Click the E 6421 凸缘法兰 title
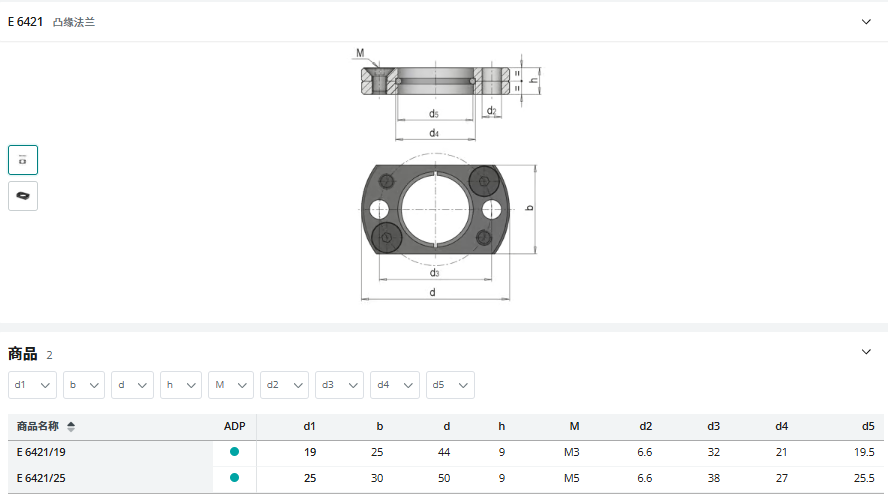The height and width of the screenshot is (494, 888). (52, 22)
